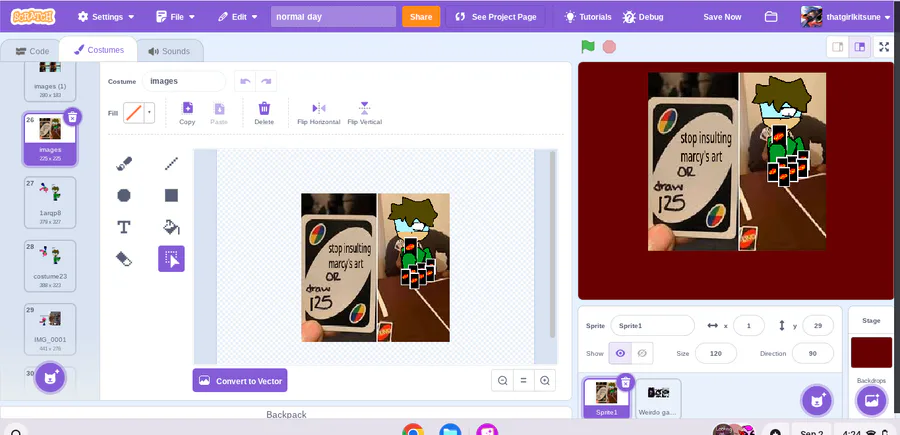Switch to the Costumes tab
Viewport: 900px width, 435px height.
98,50
